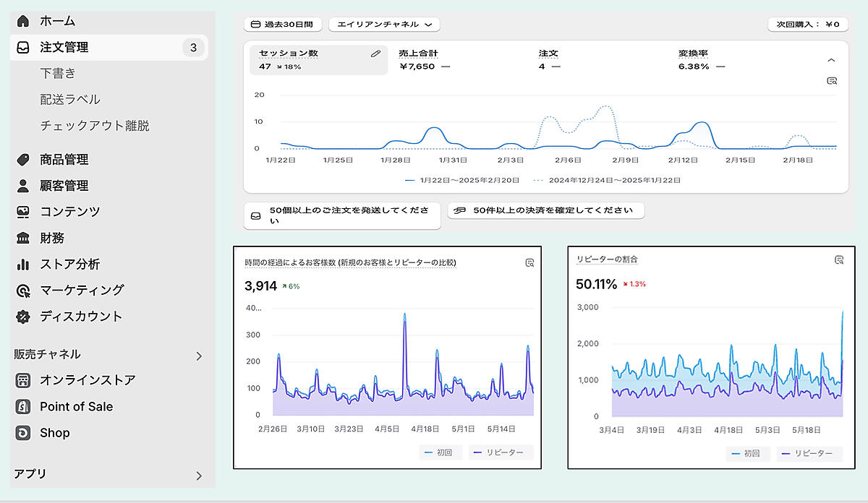Open report icon on リピーターの割合 chart
This screenshot has width=868, height=503.
(839, 259)
